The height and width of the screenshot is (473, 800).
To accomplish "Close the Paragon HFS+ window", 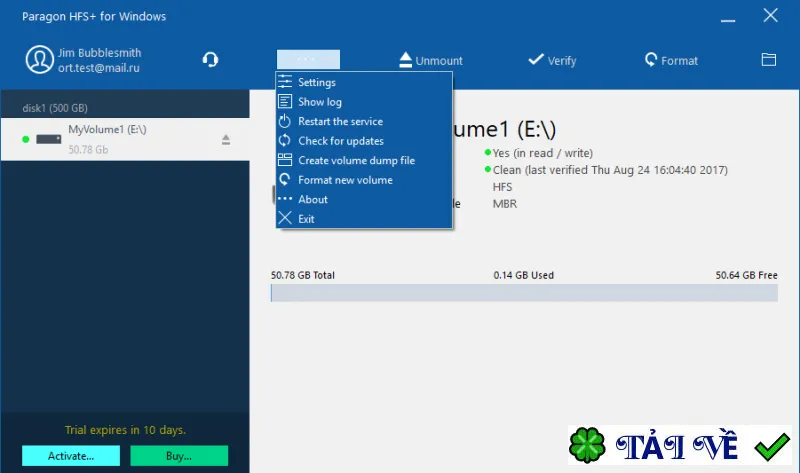I will pos(770,15).
